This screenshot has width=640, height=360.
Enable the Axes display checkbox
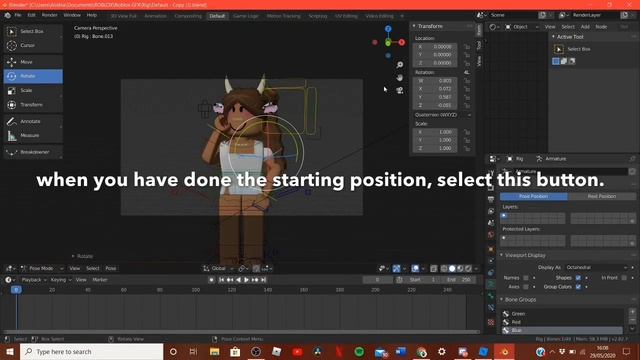tap(526, 287)
